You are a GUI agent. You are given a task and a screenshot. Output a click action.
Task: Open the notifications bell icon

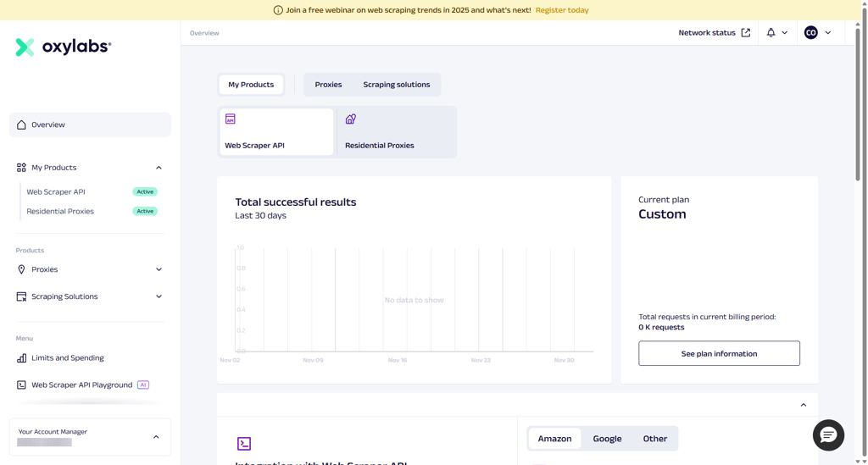tap(771, 33)
